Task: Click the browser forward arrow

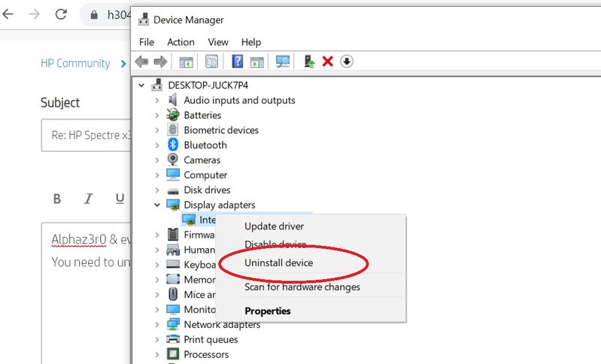Action: [x=35, y=14]
